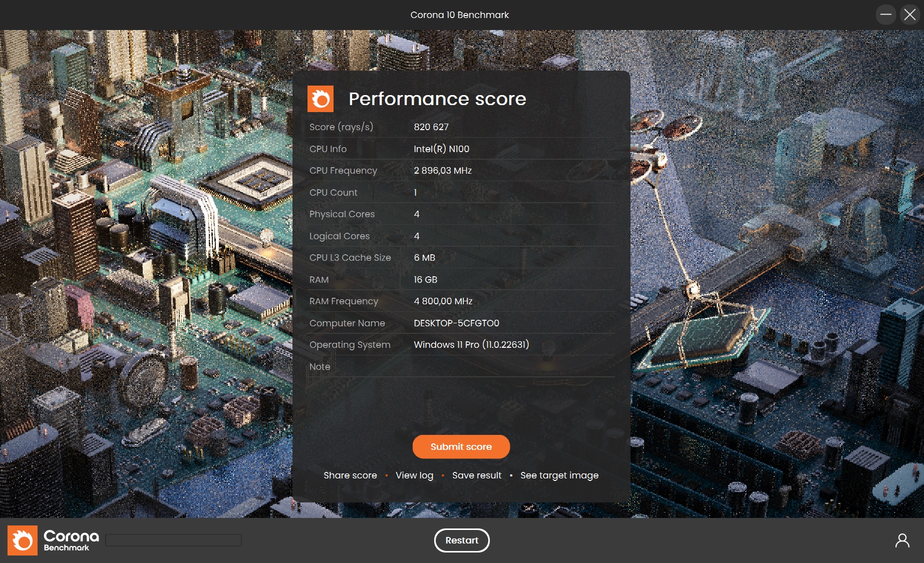Screen dimensions: 924x563
Task: Click the progress bar beside Corona Benchmark logo
Action: coord(174,540)
